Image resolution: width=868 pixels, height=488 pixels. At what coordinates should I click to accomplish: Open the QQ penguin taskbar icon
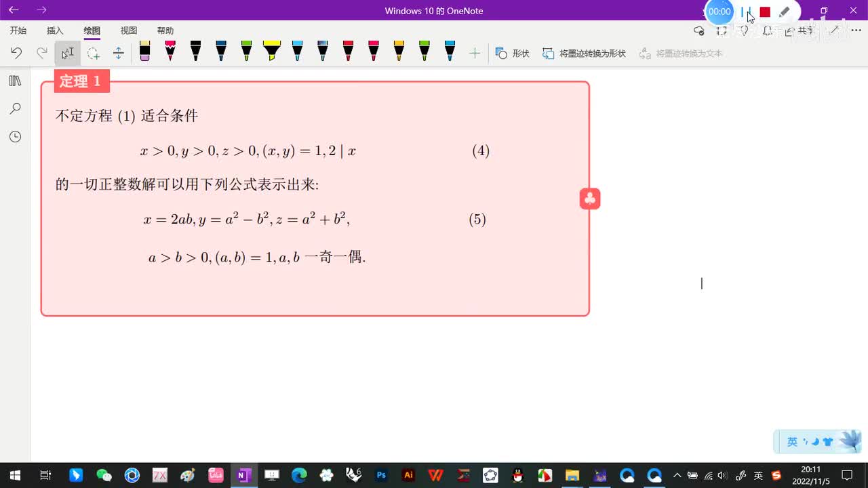coord(517,475)
